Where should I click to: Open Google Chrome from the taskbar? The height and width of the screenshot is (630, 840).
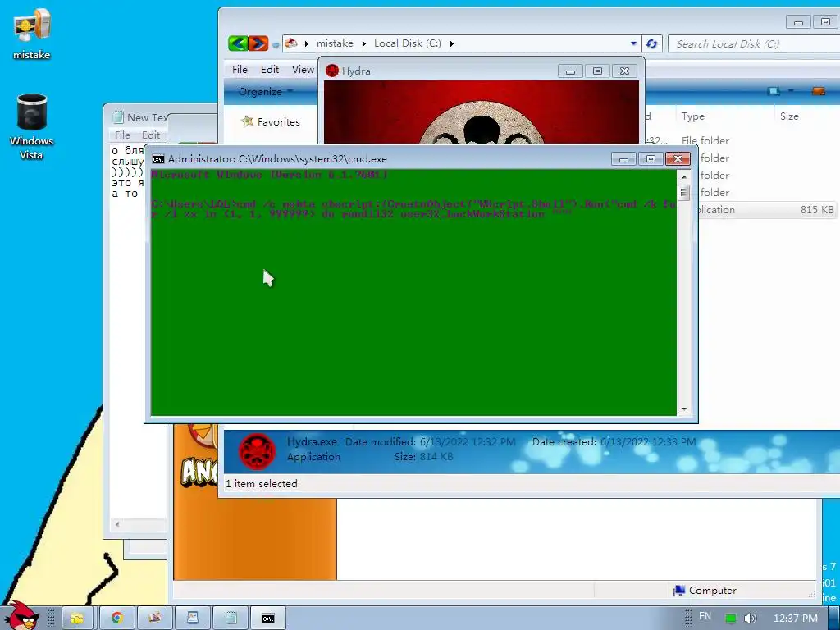click(x=116, y=619)
